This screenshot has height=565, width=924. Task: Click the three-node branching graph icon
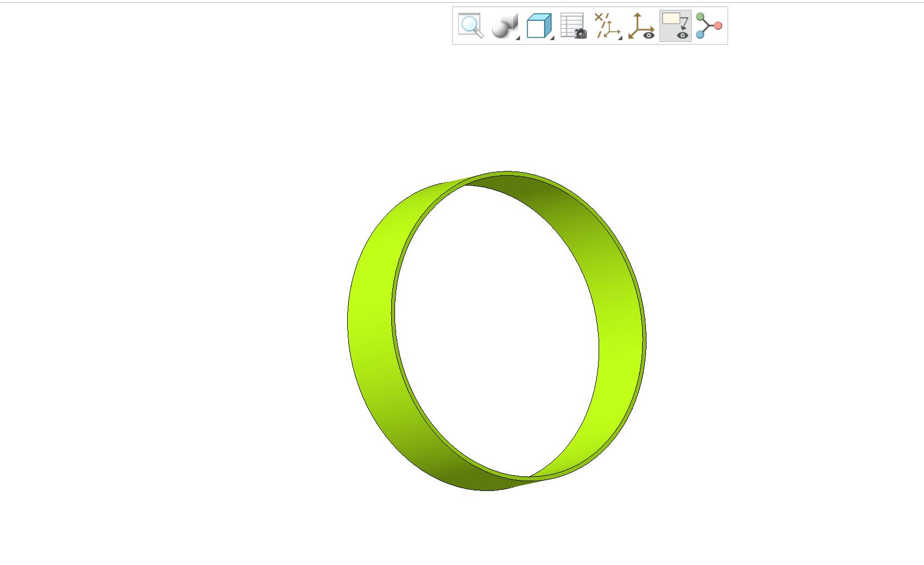coord(709,26)
